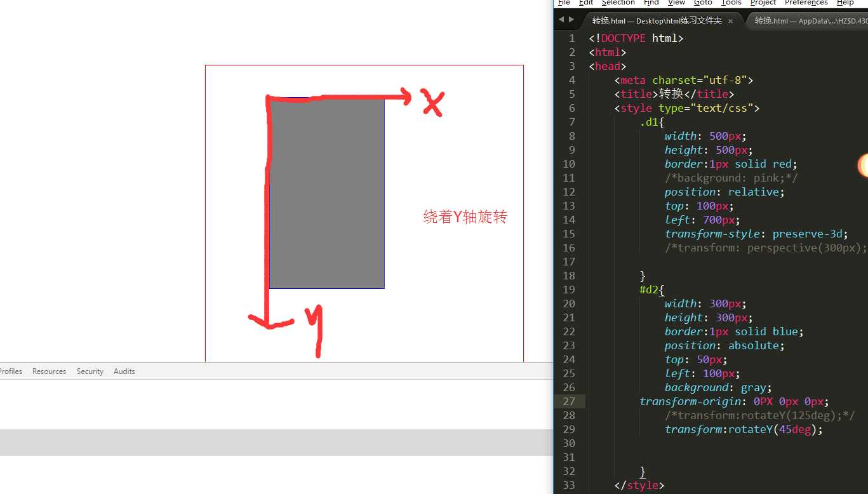Viewport: 868px width, 494px height.
Task: Click the gray rotated box in page
Action: pos(327,193)
